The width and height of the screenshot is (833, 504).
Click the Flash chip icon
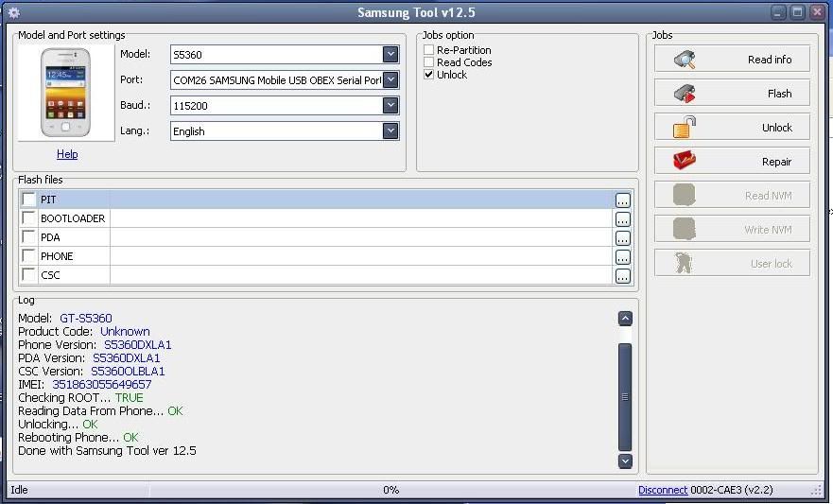click(x=685, y=94)
